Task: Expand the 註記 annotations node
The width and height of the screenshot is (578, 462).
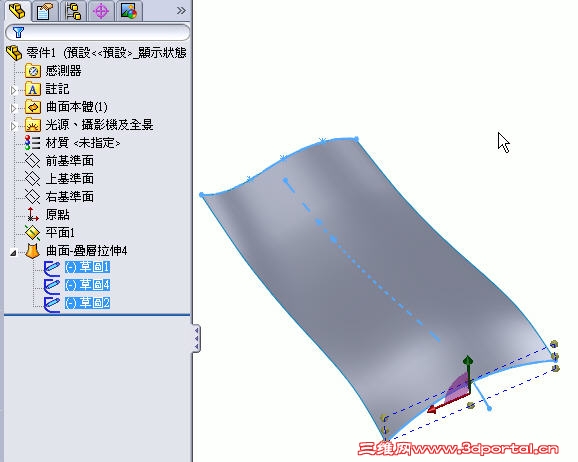Action: tap(14, 90)
